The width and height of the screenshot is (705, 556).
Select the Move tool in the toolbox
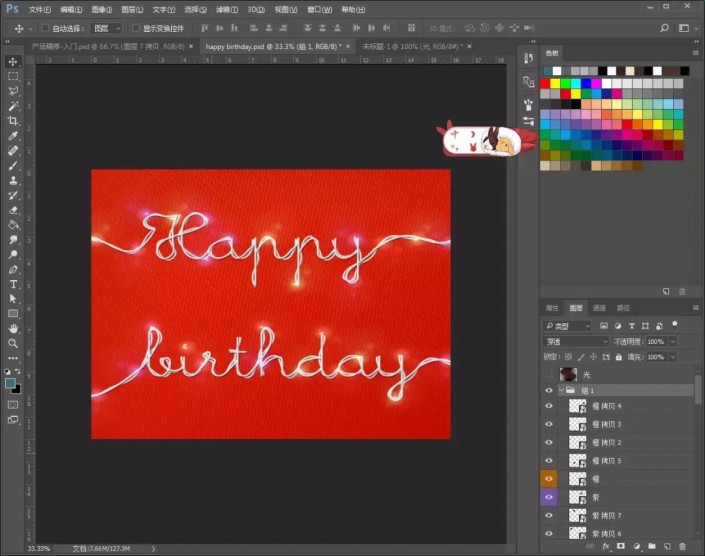point(13,61)
